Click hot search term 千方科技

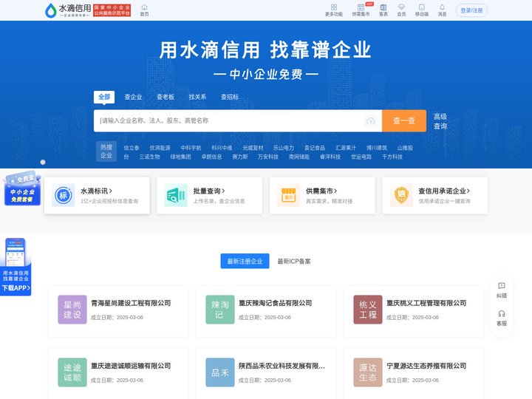(392, 157)
